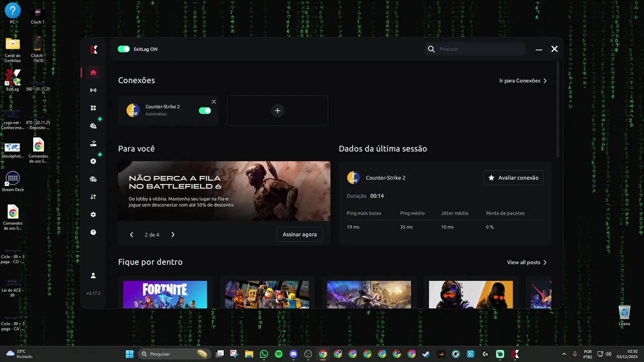Select the Lixeira recycle bin on desktop
Image resolution: width=644 pixels, height=362 pixels.
click(624, 316)
